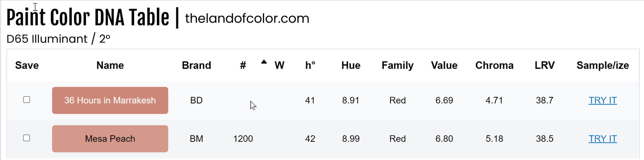Click the Value column header
The image size is (644, 160).
[444, 65]
